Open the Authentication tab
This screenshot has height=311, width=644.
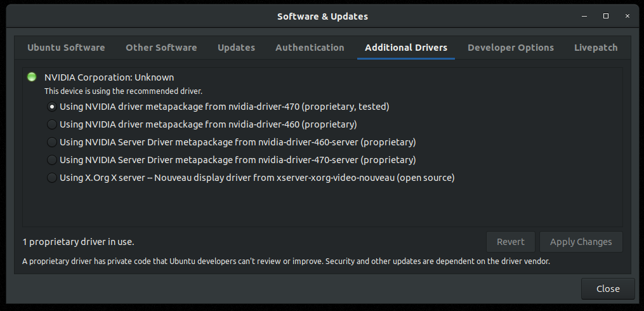(310, 48)
